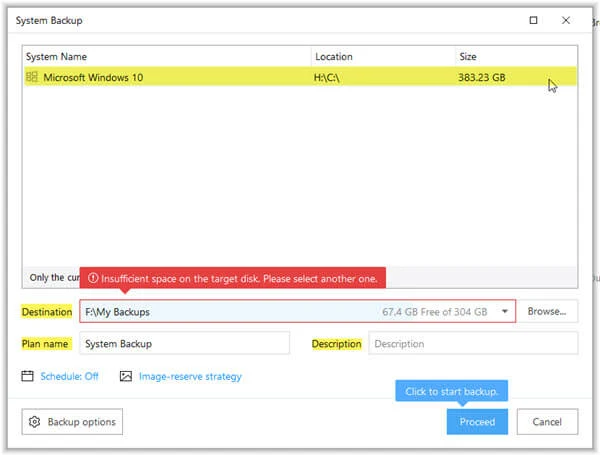This screenshot has width=600, height=455.
Task: Select the Microsoft Windows 10 row
Action: point(300,77)
